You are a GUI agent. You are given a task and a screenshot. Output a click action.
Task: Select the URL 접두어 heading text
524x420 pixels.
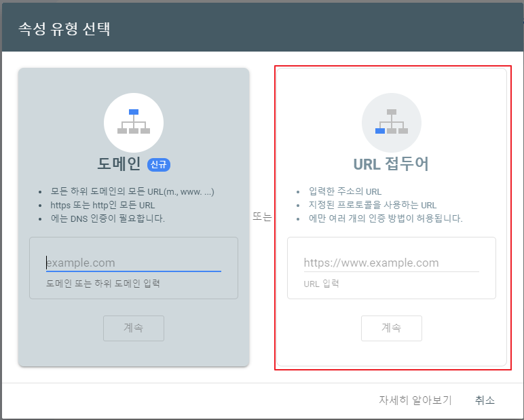click(391, 164)
